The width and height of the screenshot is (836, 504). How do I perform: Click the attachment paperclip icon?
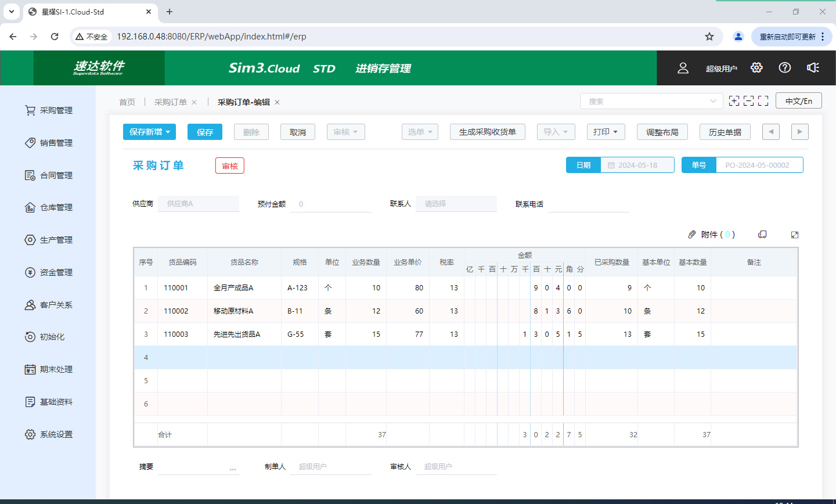(691, 235)
